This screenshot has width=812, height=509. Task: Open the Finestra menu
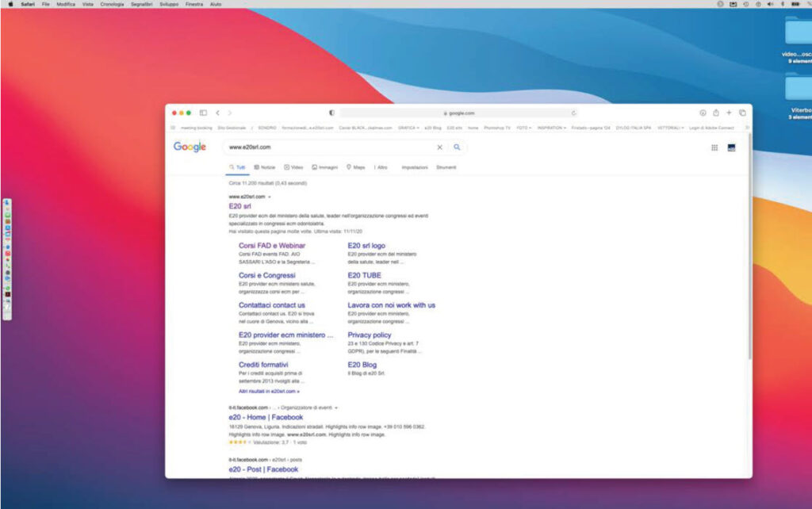click(194, 4)
